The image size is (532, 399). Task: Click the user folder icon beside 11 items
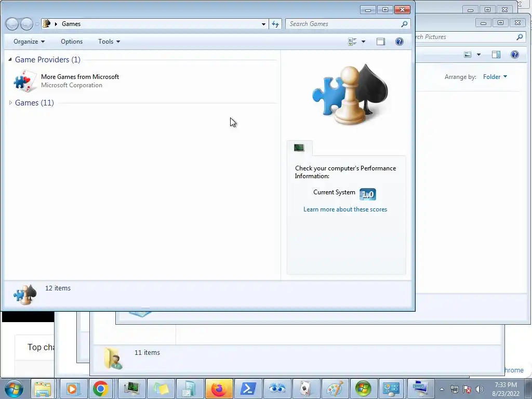coord(113,358)
